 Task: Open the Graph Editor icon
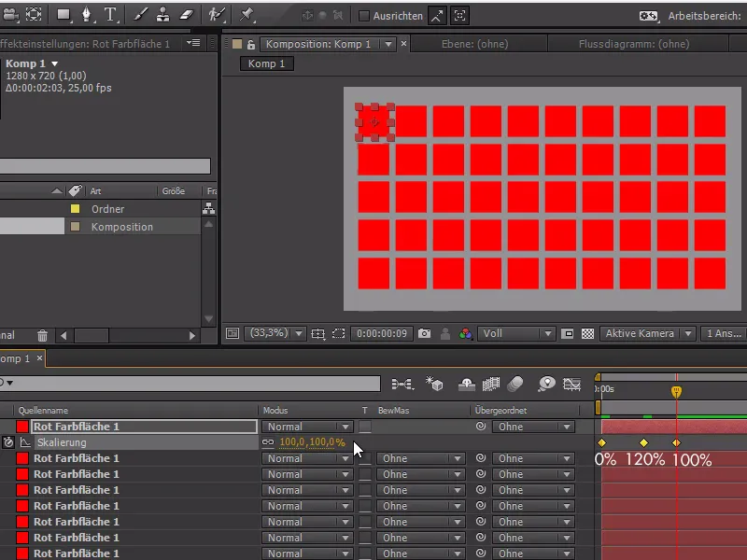pos(571,384)
